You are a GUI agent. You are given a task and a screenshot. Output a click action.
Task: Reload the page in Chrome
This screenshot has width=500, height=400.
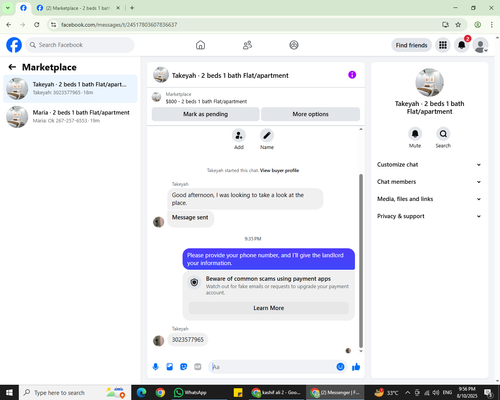pyautogui.click(x=37, y=24)
